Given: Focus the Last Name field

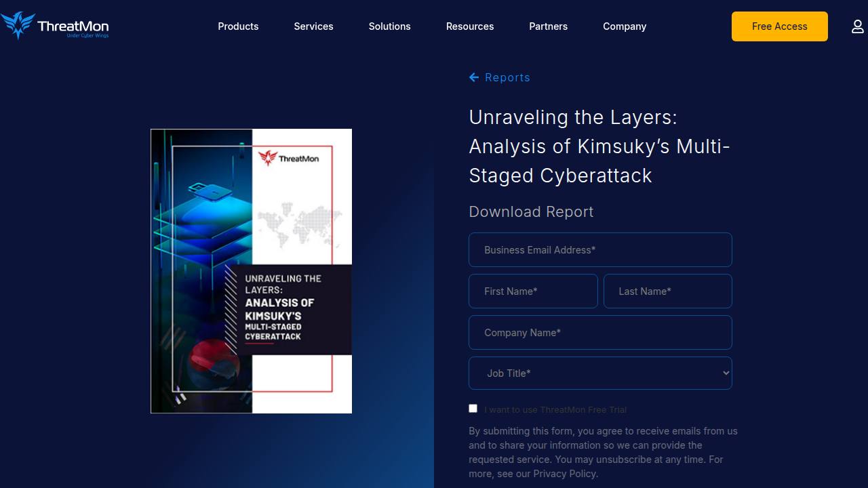Looking at the screenshot, I should tap(668, 291).
